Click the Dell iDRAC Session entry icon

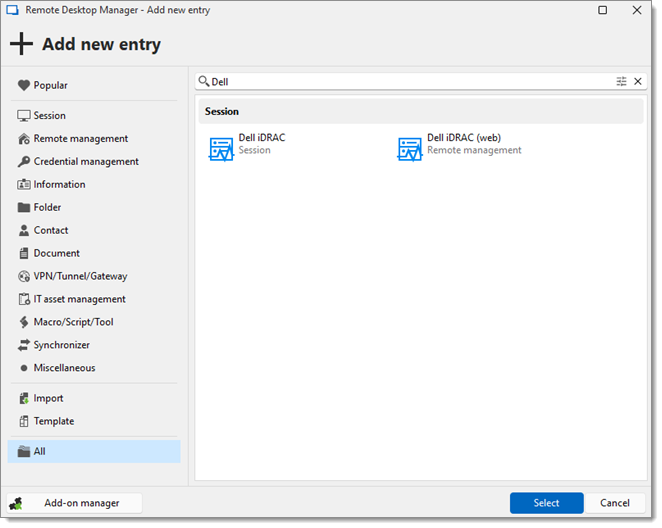(221, 149)
